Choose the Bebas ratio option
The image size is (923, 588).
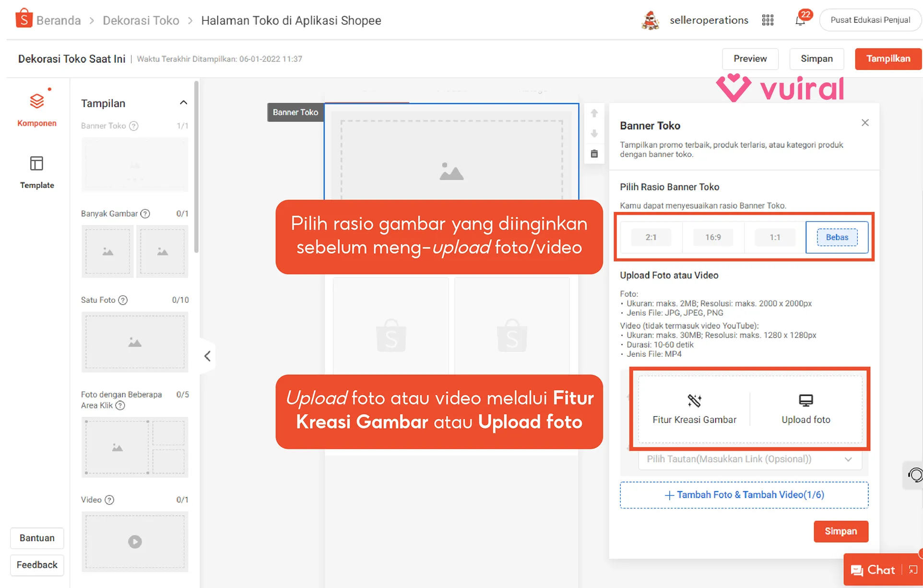(837, 237)
